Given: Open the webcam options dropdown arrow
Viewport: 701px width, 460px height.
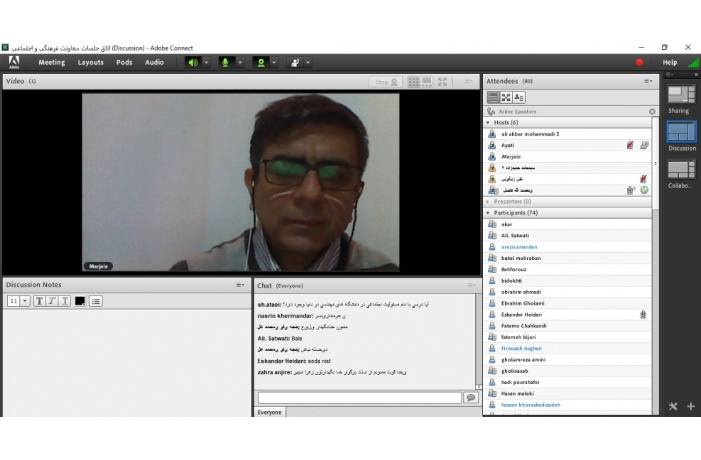Looking at the screenshot, I should (x=274, y=63).
